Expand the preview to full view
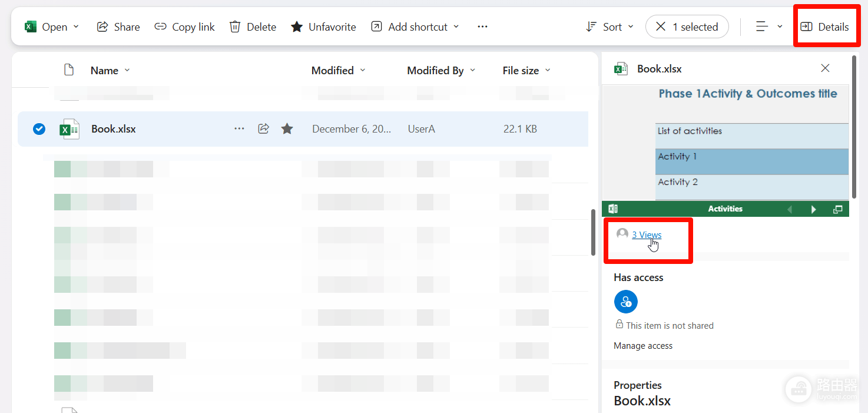868x413 pixels. (x=838, y=209)
